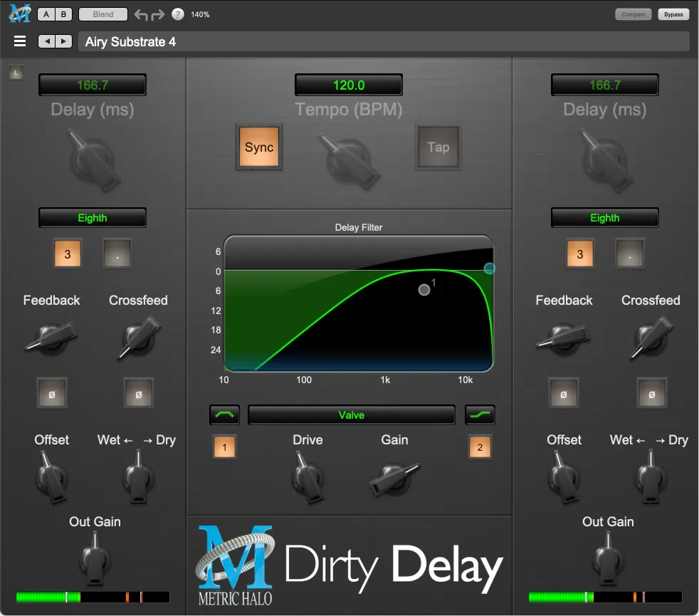Click the Tap tempo button
This screenshot has height=616, width=699.
click(438, 147)
